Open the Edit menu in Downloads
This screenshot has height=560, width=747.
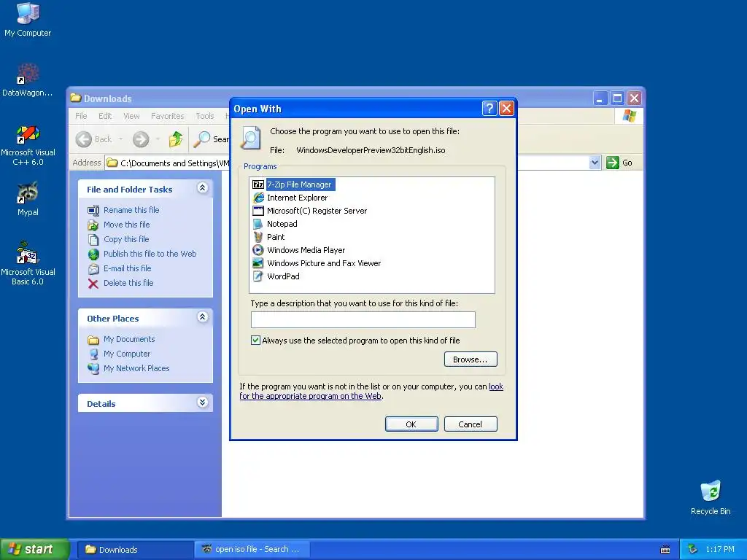click(x=105, y=116)
